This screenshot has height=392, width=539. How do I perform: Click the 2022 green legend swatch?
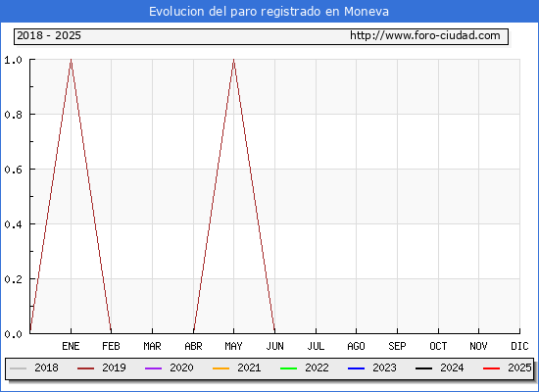coord(289,368)
